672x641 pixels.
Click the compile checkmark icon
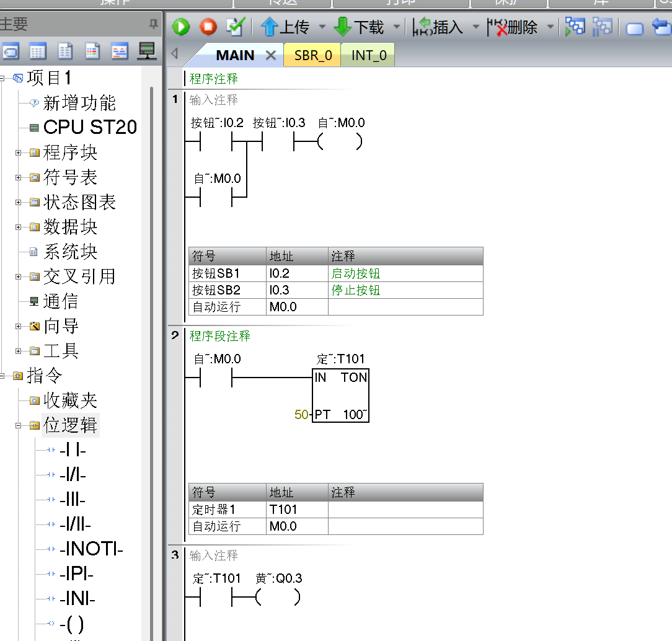236,27
